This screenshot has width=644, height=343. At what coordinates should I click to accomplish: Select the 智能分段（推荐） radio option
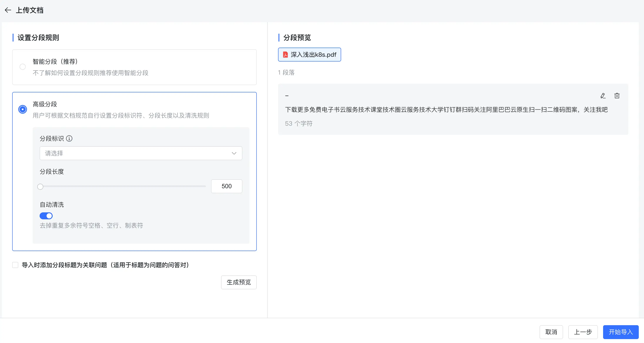click(22, 67)
